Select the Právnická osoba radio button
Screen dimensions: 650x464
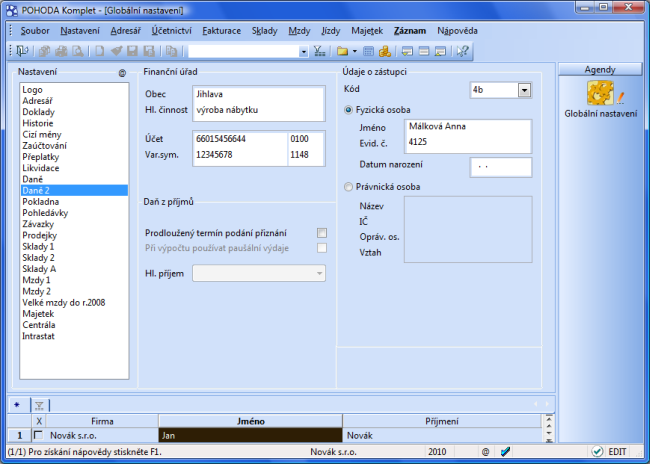[x=349, y=187]
